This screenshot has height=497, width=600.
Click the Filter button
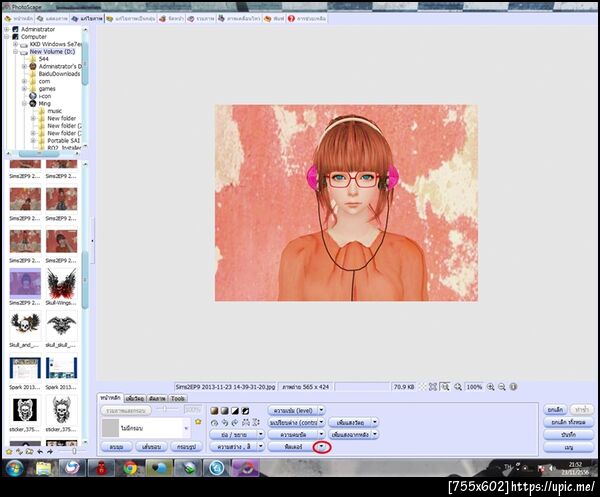coord(293,446)
